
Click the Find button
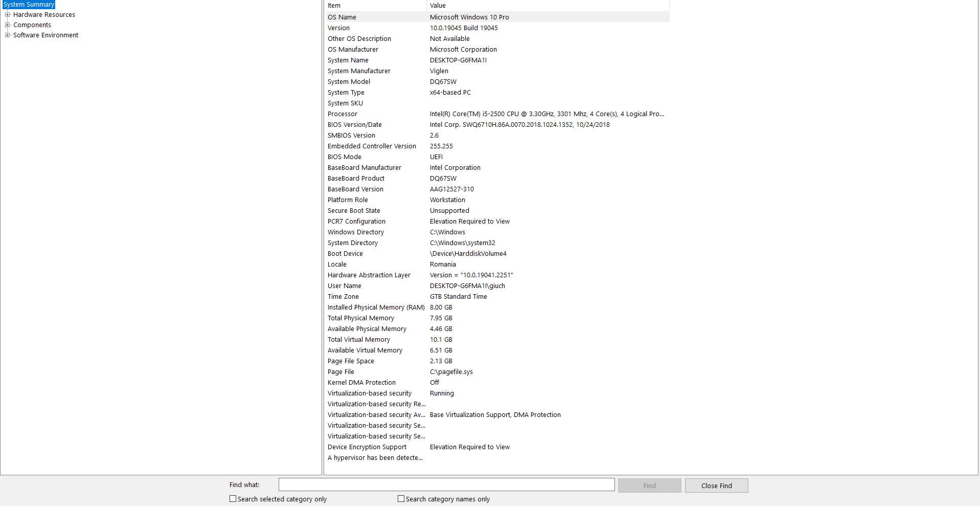tap(649, 486)
